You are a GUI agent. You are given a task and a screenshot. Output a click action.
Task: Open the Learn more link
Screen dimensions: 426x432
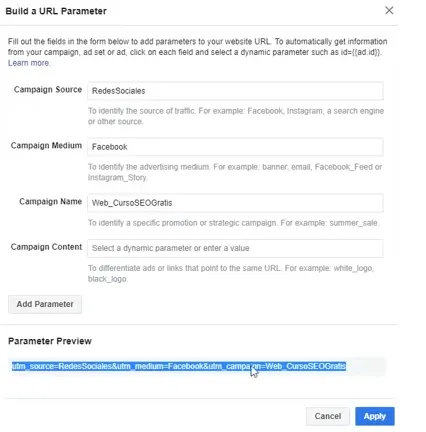(29, 63)
